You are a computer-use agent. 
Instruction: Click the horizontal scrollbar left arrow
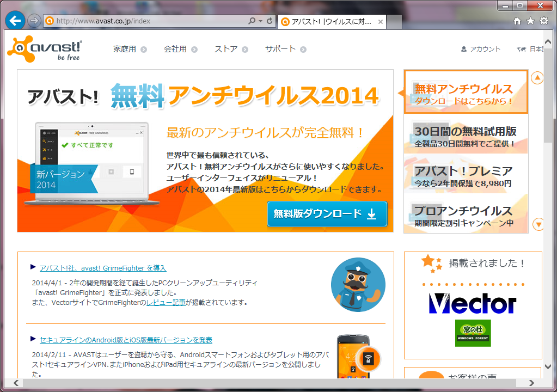[x=16, y=383]
